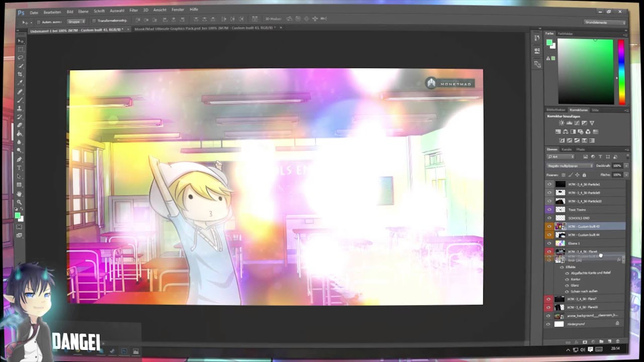Screen dimensions: 644x362
Task: Select the Rectangular Marquee tool
Action: (x=20, y=48)
